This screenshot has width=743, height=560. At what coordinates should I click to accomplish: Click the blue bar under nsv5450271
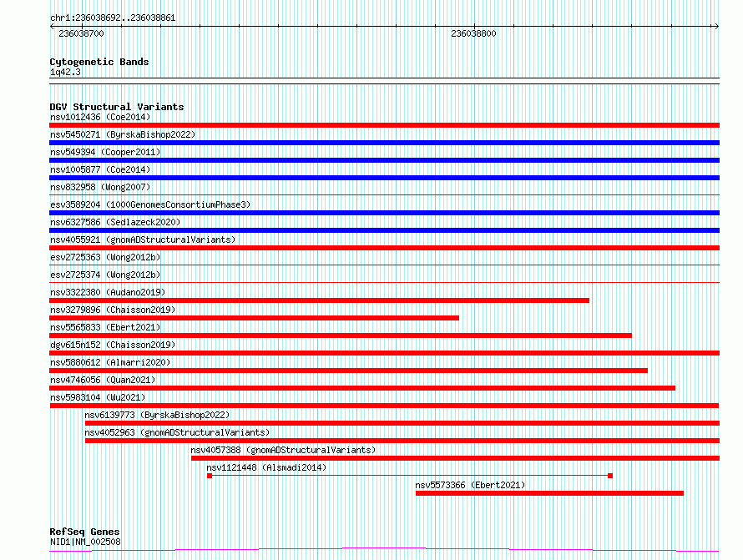coord(384,143)
